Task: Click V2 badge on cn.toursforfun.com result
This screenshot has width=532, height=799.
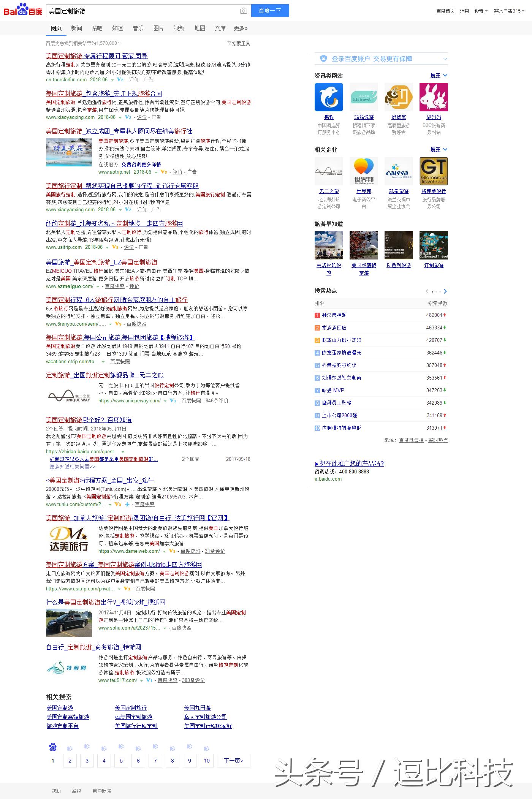Action: (120, 80)
